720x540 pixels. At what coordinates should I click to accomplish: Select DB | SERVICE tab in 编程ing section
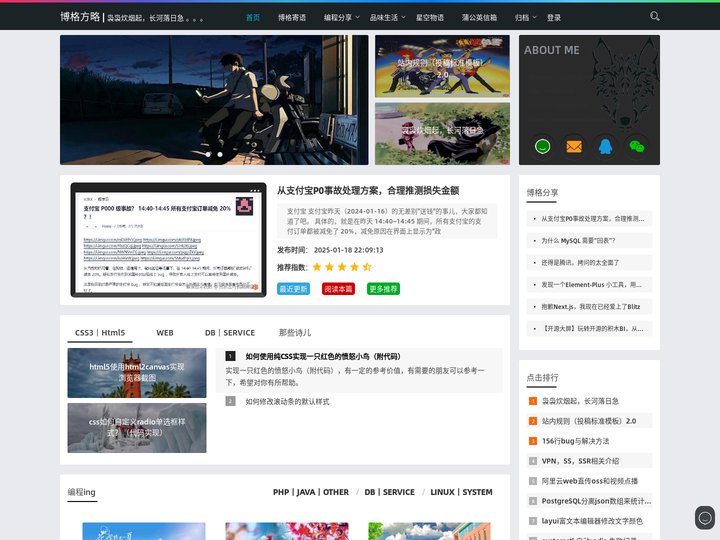point(389,492)
